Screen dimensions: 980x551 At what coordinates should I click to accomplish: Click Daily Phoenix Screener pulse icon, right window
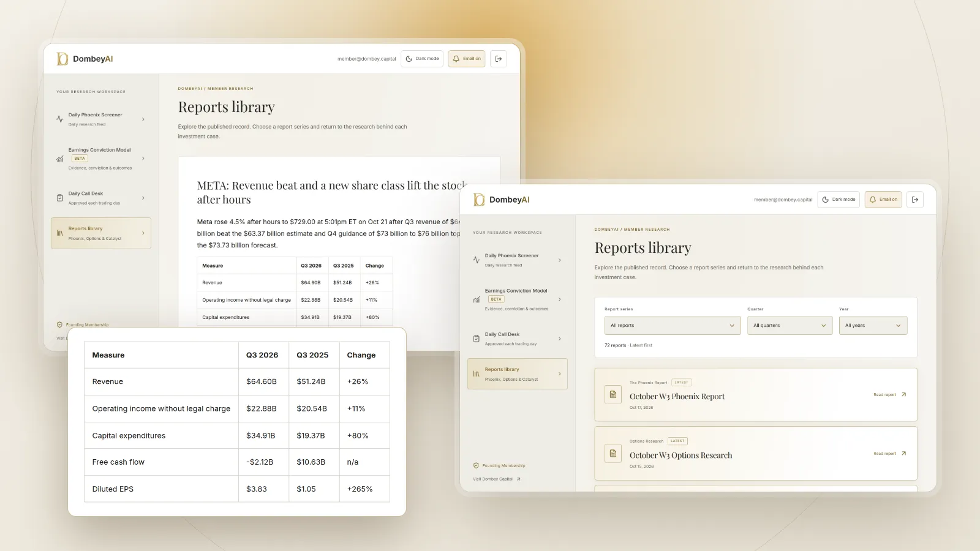click(477, 260)
